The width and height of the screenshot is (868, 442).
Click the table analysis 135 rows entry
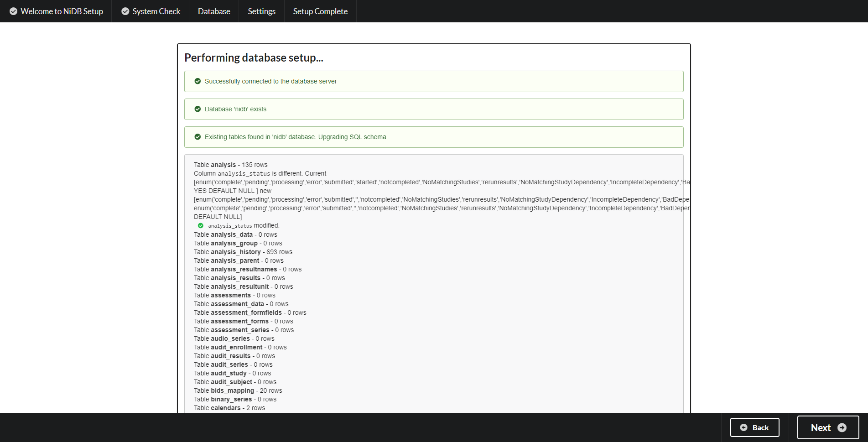click(230, 165)
